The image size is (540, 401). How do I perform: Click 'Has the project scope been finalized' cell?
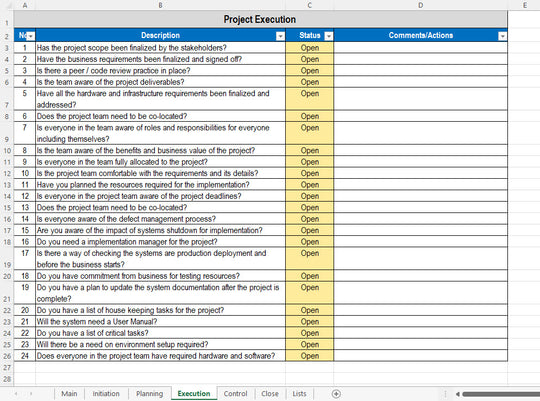click(x=160, y=48)
